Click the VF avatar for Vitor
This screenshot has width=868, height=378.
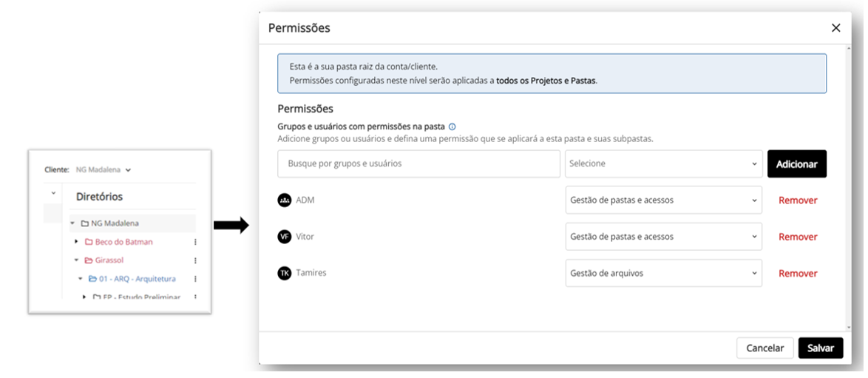pos(284,237)
